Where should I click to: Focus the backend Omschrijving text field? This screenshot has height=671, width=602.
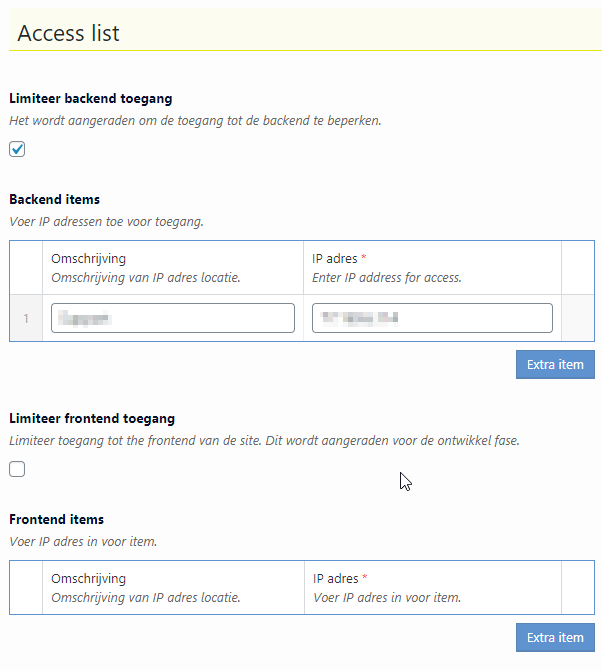click(173, 318)
